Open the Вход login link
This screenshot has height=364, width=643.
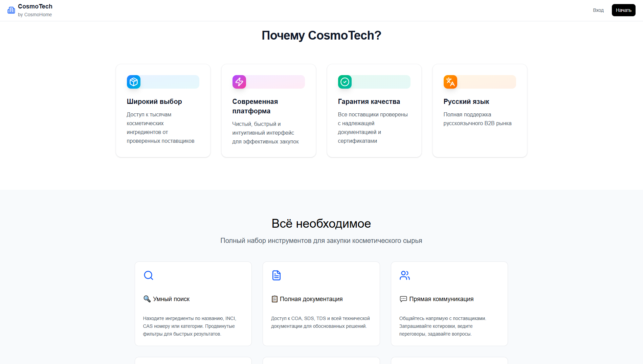pos(598,10)
